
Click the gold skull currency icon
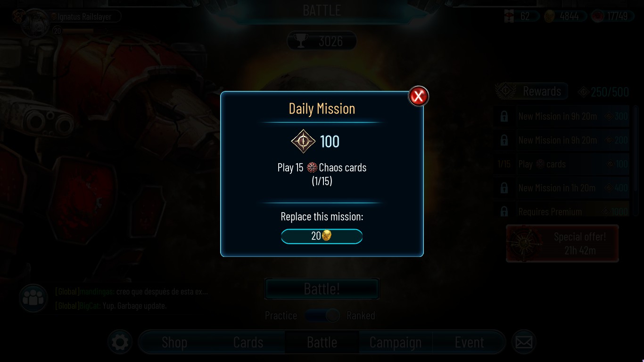pos(550,16)
